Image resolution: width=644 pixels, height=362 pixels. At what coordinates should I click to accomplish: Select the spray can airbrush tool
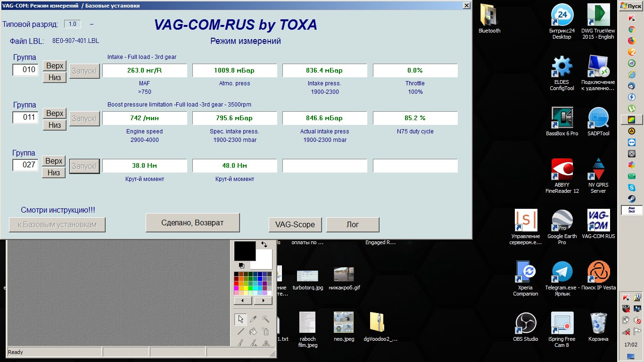[265, 331]
